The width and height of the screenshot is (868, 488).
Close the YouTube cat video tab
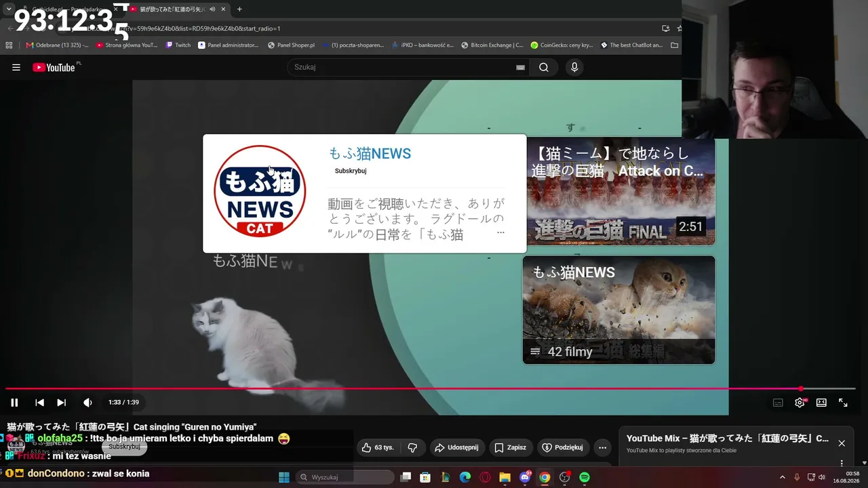pos(223,9)
